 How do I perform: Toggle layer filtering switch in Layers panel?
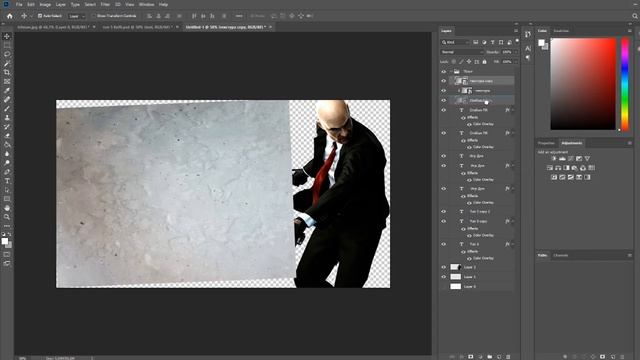pos(517,41)
